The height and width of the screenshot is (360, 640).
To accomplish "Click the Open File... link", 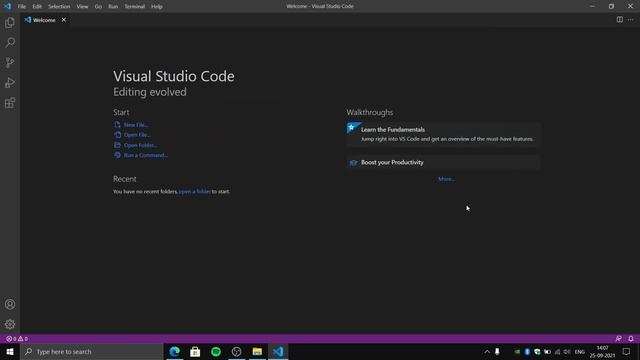I will [137, 135].
